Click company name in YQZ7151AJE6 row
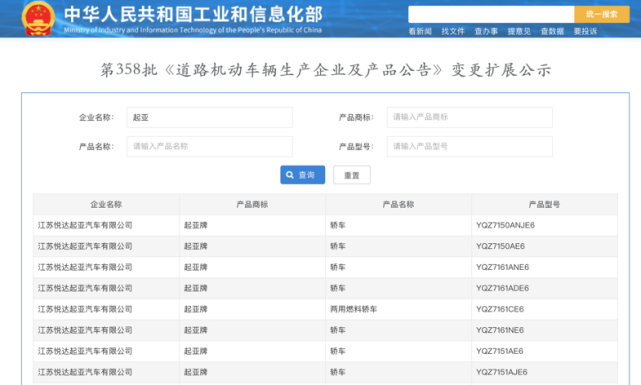641x385 pixels. click(x=85, y=372)
